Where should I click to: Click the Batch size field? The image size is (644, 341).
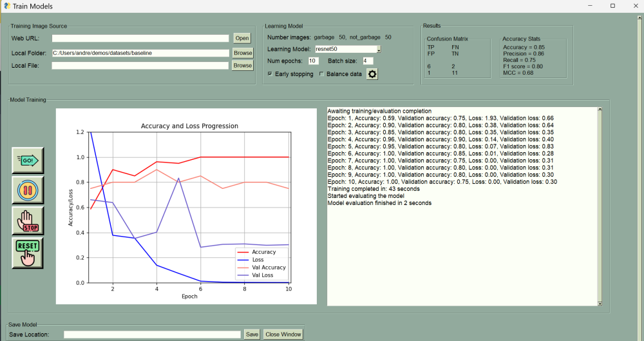[x=368, y=61]
